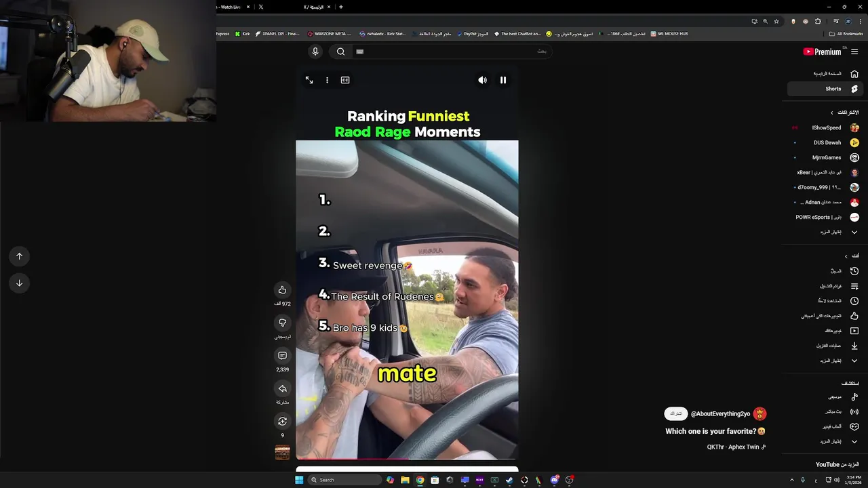Bookmark this page with the star icon
Viewport: 868px width, 488px height.
[x=776, y=21]
